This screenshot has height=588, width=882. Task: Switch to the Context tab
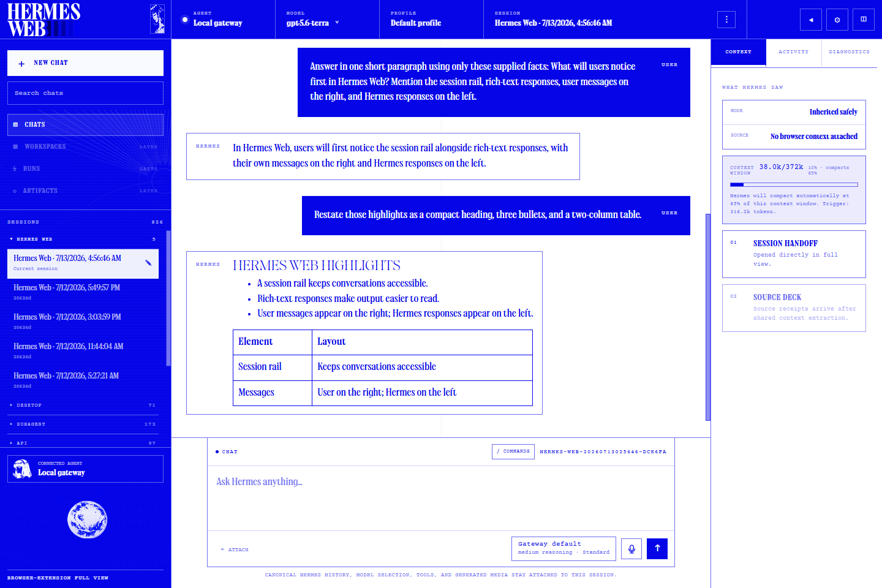pyautogui.click(x=738, y=52)
